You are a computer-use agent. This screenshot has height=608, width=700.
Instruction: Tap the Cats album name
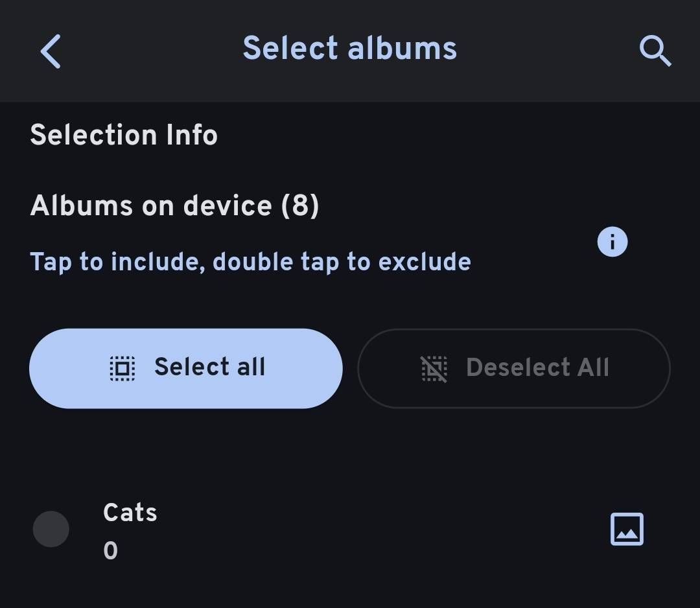(130, 512)
